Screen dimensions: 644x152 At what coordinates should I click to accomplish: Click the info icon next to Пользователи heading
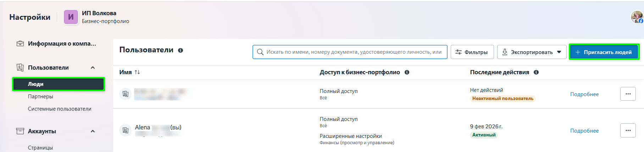point(181,51)
